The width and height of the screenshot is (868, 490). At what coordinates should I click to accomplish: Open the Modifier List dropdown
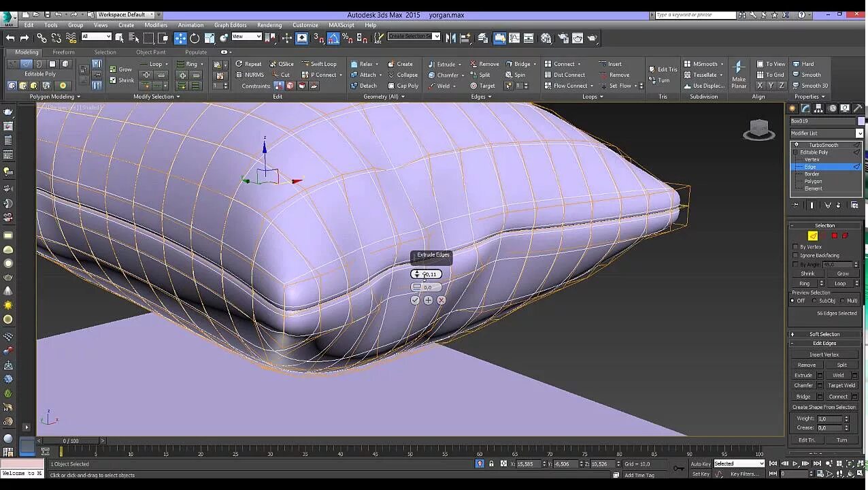tap(859, 133)
